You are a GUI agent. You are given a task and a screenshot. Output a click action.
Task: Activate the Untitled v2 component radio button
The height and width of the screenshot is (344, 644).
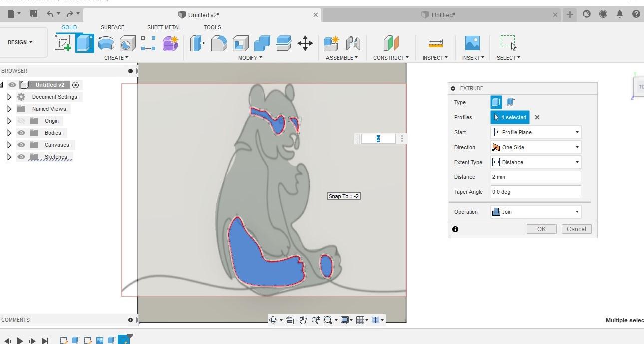tap(76, 85)
